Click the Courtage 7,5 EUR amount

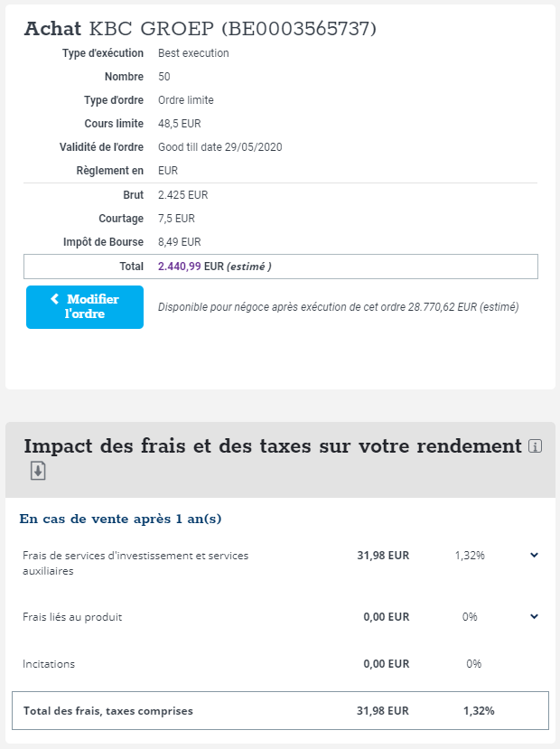(176, 219)
